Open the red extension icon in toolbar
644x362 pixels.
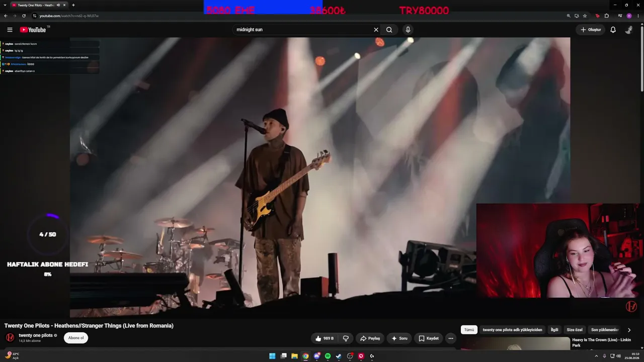598,16
